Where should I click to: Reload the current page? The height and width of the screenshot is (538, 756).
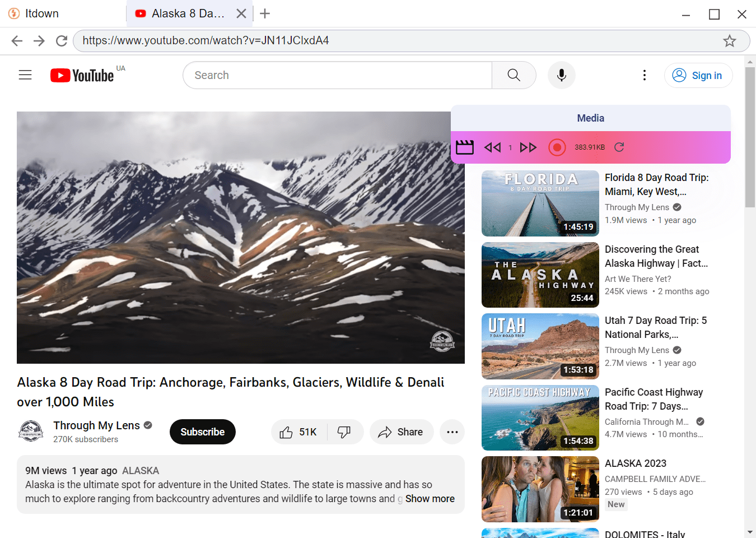click(61, 41)
